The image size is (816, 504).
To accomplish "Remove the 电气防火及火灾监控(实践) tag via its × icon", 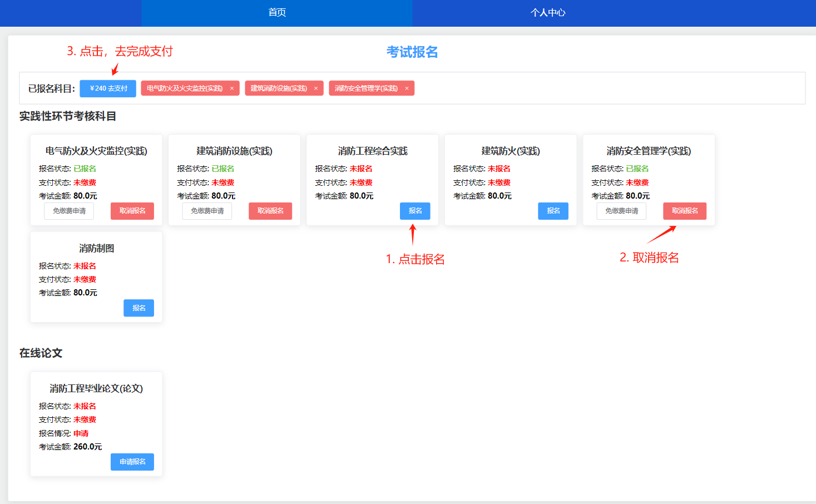I will [232, 88].
